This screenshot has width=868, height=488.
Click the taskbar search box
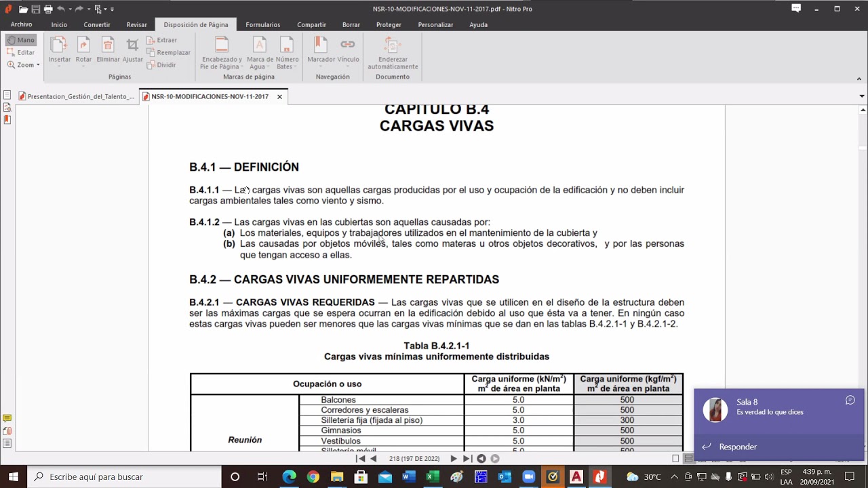point(124,476)
